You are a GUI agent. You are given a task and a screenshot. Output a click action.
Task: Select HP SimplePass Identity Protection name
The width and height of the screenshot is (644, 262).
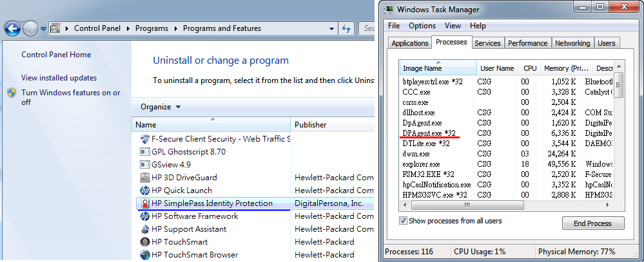pyautogui.click(x=212, y=203)
